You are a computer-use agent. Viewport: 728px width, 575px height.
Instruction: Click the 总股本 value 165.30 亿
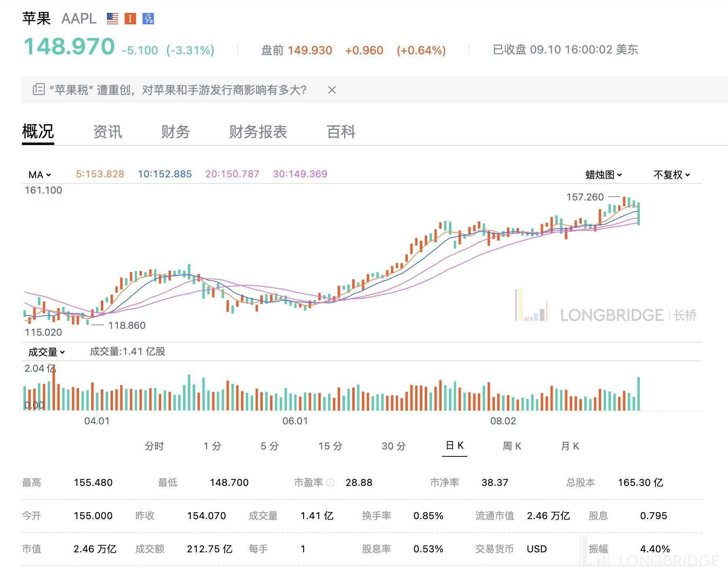641,483
